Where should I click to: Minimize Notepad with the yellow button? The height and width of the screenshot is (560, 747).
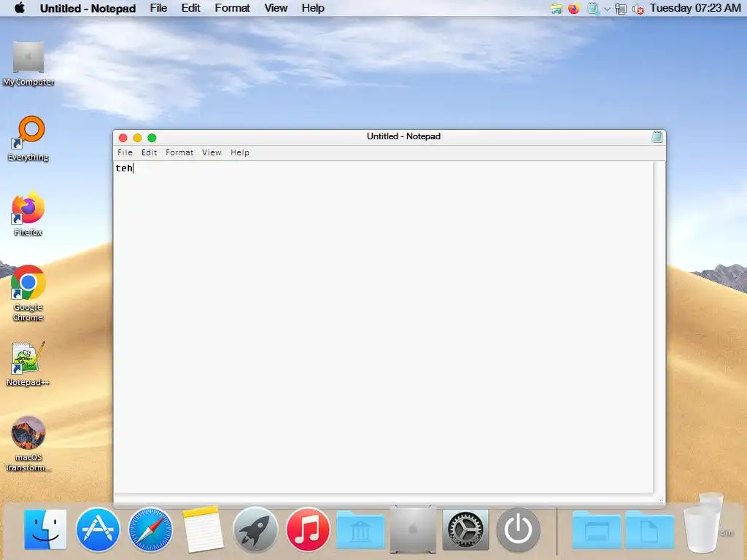tap(137, 138)
